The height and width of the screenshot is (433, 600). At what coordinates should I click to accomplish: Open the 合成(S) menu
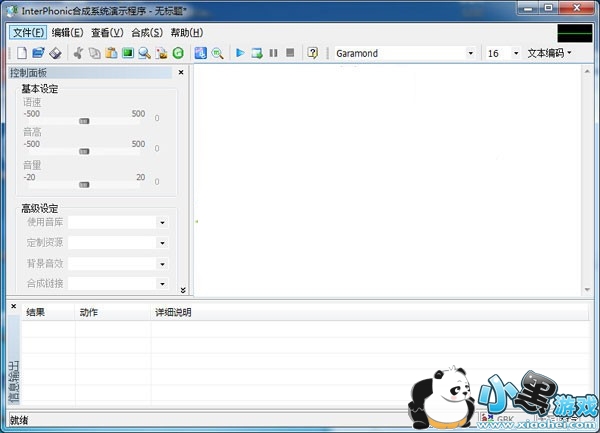(x=147, y=33)
